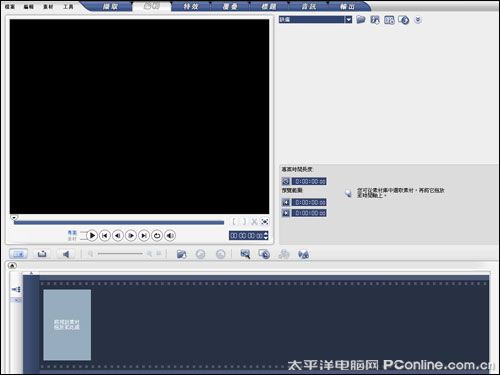The width and height of the screenshot is (500, 375).
Task: Click the Redo circular icon
Action: pyautogui.click(x=220, y=254)
